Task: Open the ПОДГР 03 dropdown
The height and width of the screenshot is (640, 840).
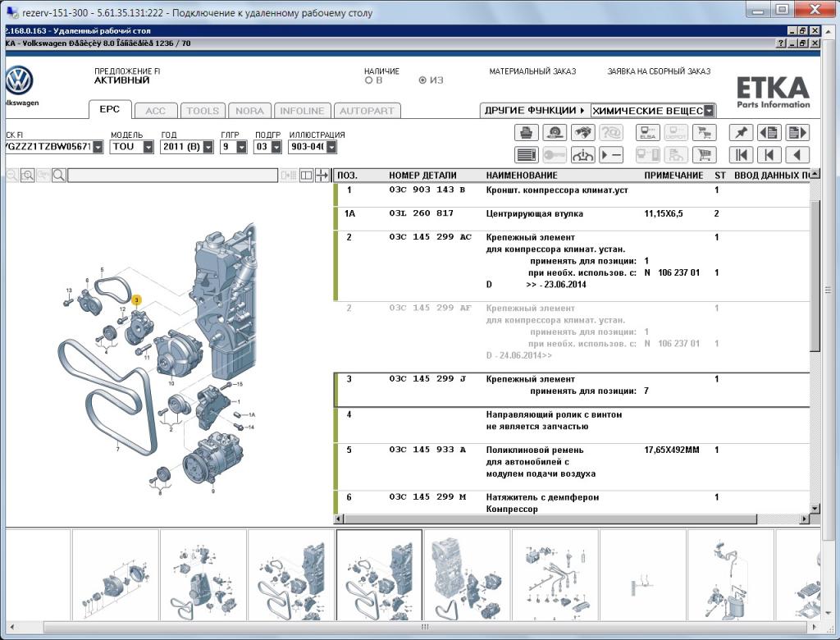Action: point(276,147)
